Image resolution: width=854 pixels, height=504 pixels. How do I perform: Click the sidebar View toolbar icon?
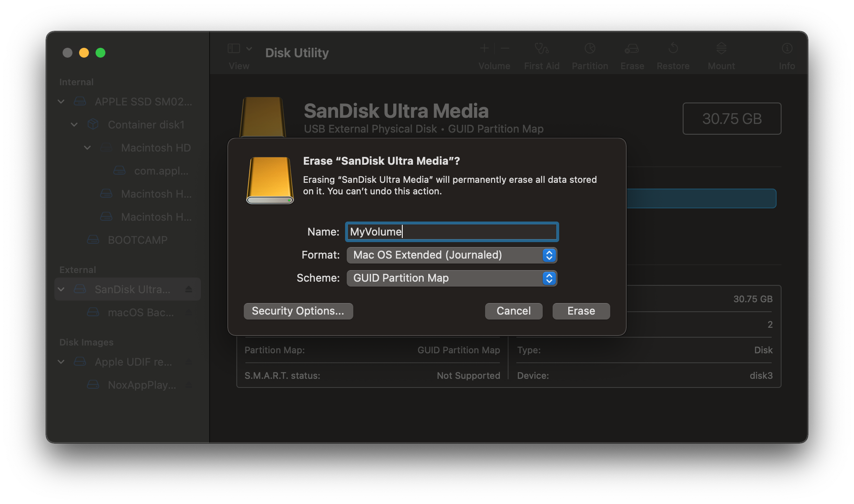click(x=234, y=49)
